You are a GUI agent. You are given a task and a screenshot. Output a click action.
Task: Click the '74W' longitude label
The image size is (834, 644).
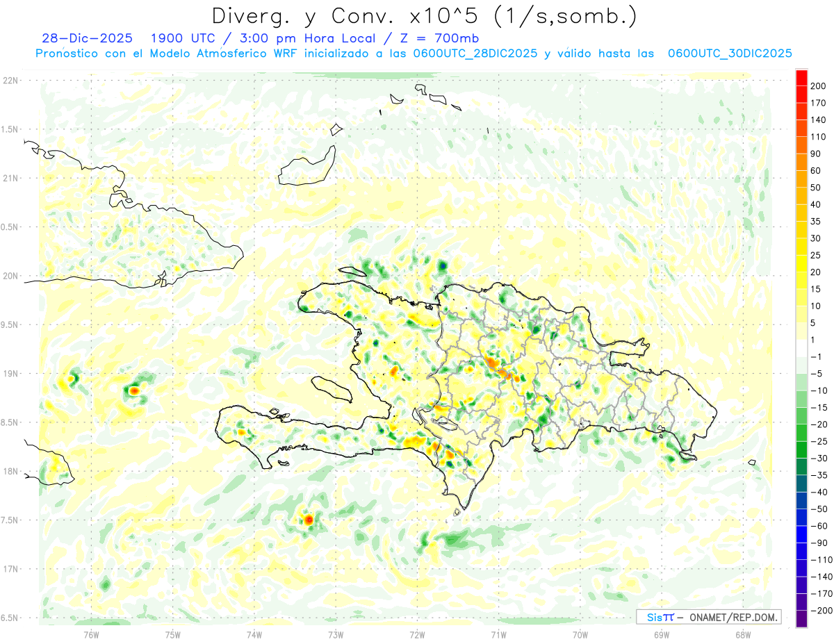pyautogui.click(x=254, y=634)
